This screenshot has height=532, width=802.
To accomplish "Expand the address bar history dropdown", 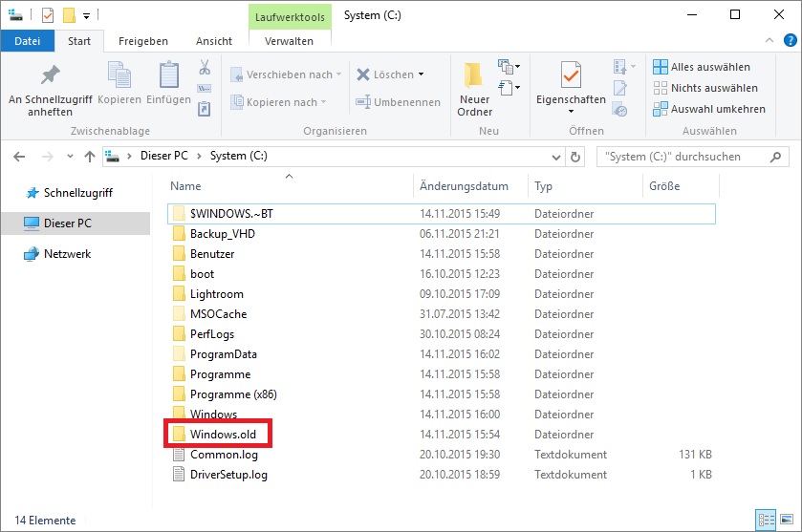I will (556, 157).
